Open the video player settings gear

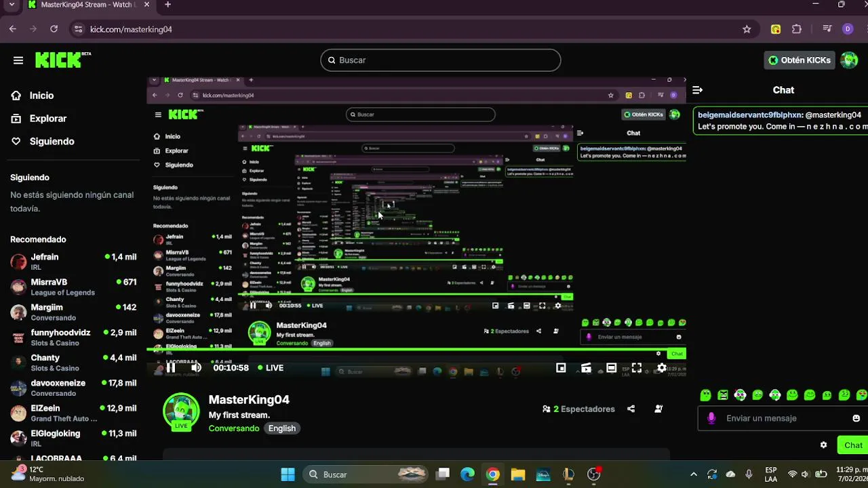(x=661, y=368)
